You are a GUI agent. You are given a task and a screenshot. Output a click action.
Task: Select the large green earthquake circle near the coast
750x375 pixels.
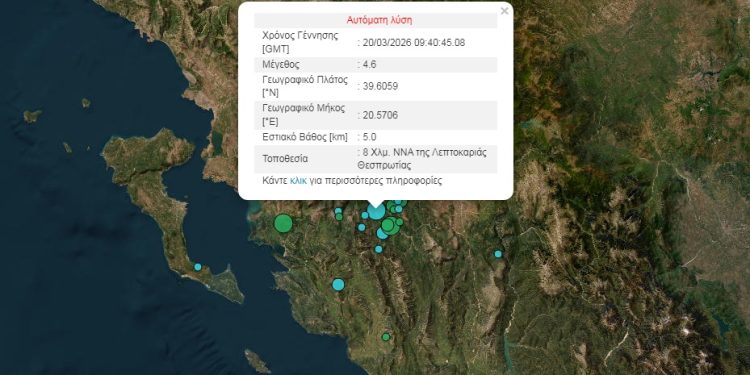[x=283, y=223]
